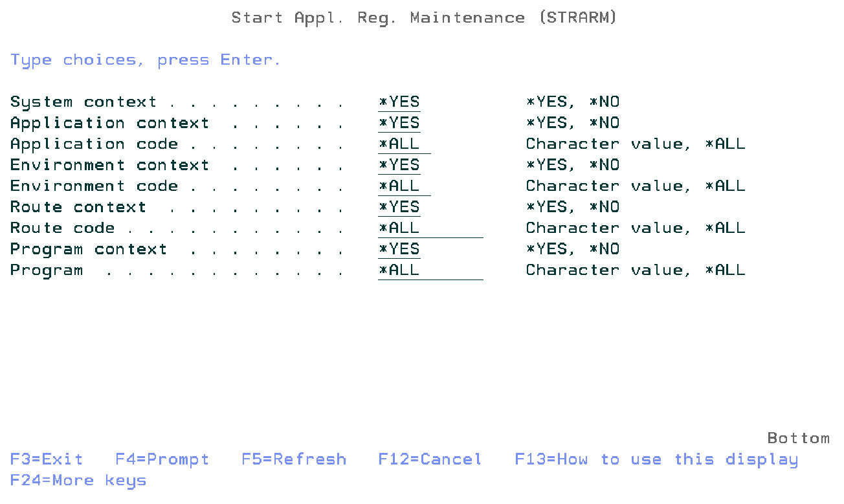Screen dimensions: 844x504
Task: Show more keys with F24=More keys
Action: [78, 481]
